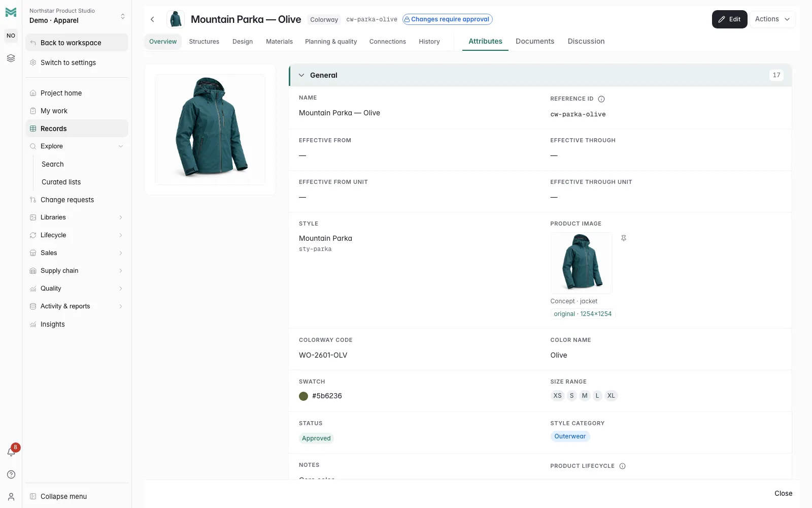Collapse the sidebar menu
Image resolution: width=812 pixels, height=508 pixels.
click(x=77, y=496)
